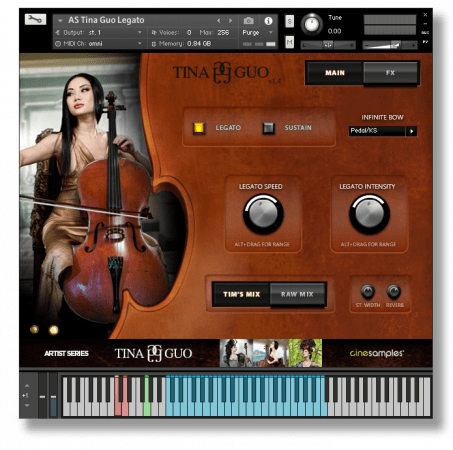This screenshot has height=450, width=453.
Task: Click the first gold dot under photo
Action: coord(34,330)
